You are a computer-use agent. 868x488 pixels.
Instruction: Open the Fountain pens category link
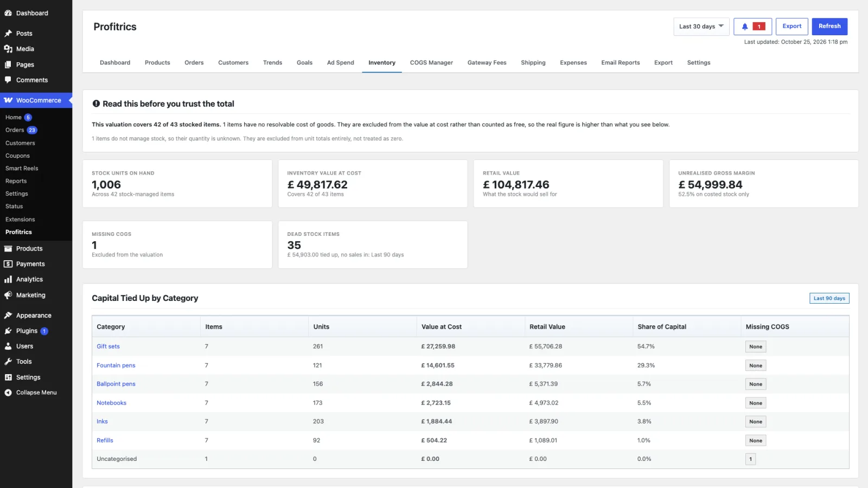coord(116,365)
